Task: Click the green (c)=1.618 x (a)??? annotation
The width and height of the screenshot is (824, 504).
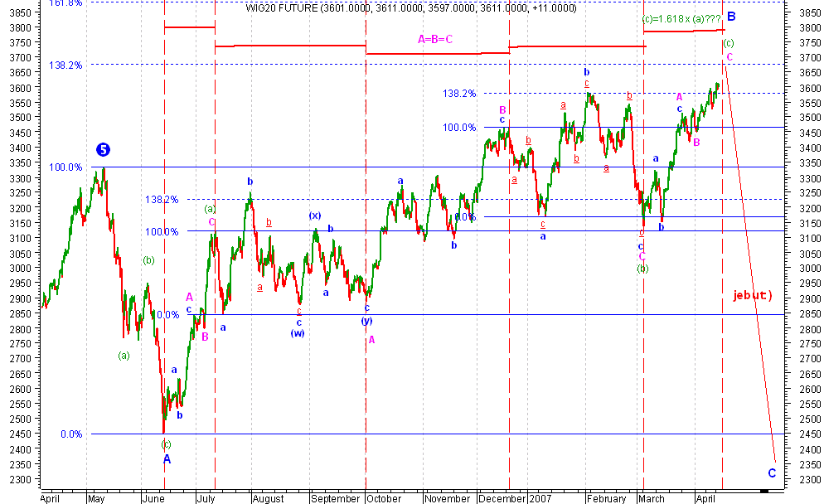Action: coord(681,19)
